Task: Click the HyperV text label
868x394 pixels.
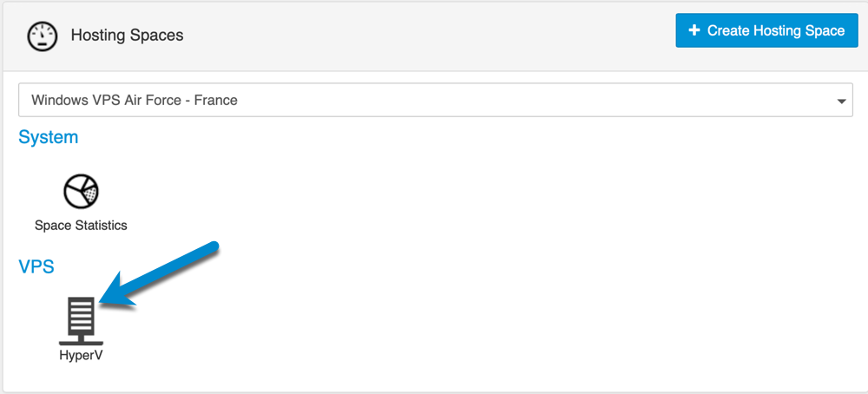Action: click(81, 355)
